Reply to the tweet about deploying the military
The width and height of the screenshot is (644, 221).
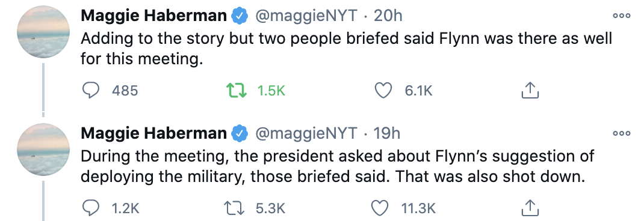(x=91, y=208)
